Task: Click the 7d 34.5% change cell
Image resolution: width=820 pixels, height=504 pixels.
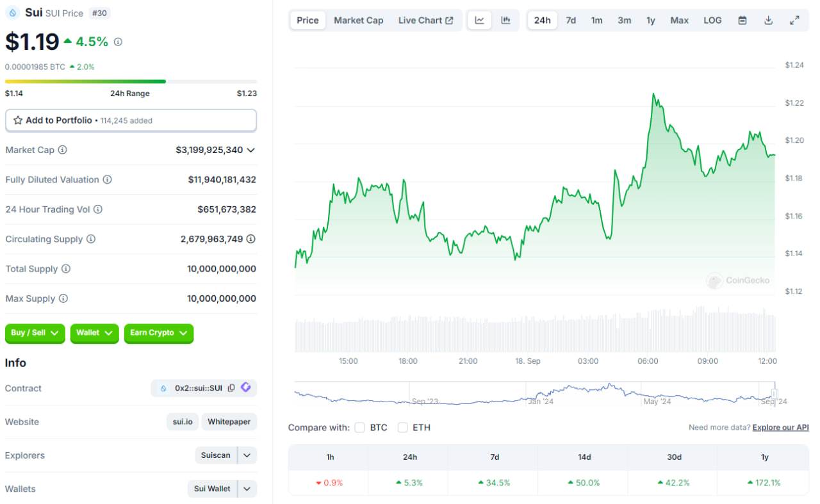Action: (x=495, y=483)
